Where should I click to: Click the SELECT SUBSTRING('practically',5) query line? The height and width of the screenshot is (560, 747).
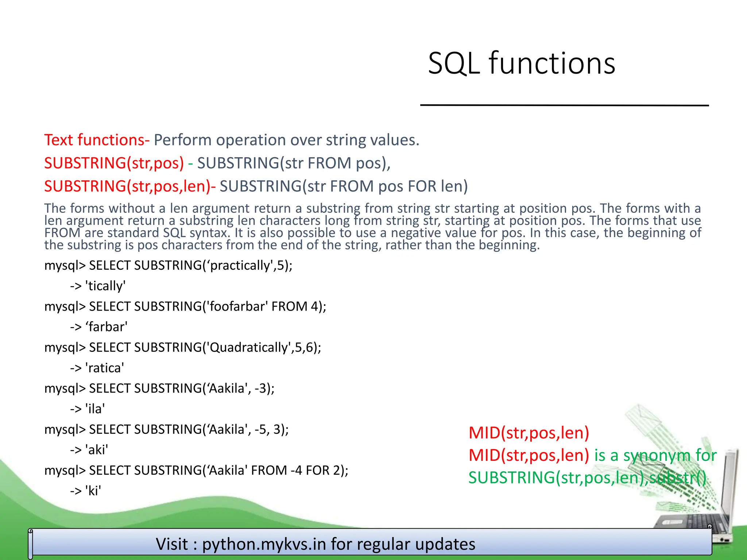coord(168,265)
